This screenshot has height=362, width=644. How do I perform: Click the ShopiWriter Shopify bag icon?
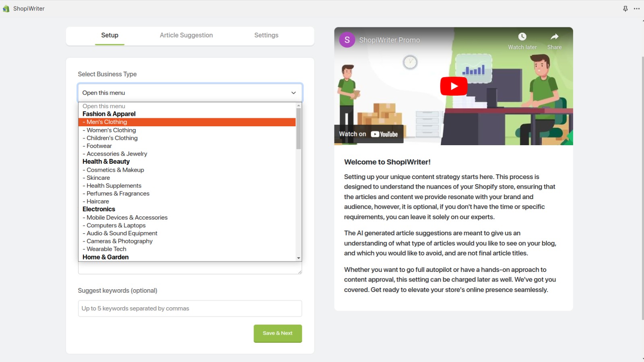(6, 8)
